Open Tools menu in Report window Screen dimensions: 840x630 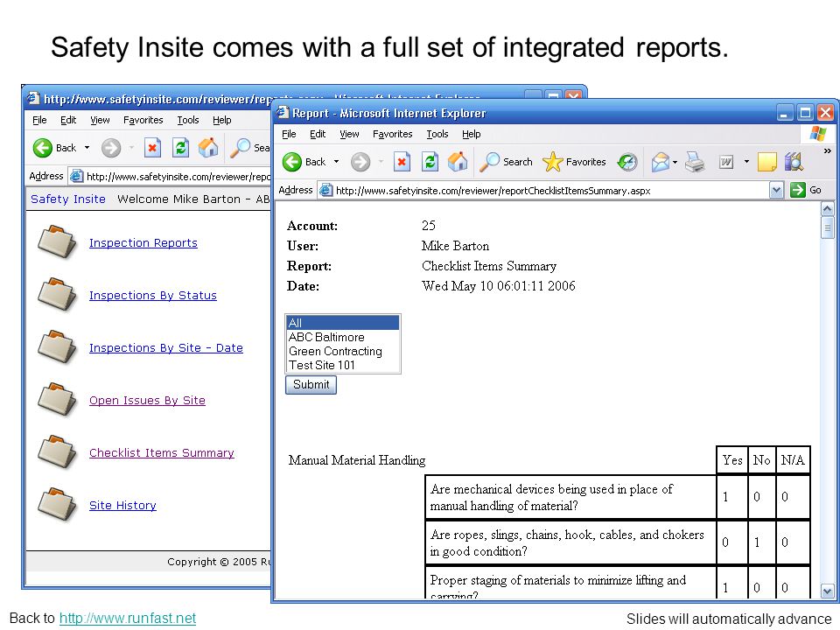[437, 134]
